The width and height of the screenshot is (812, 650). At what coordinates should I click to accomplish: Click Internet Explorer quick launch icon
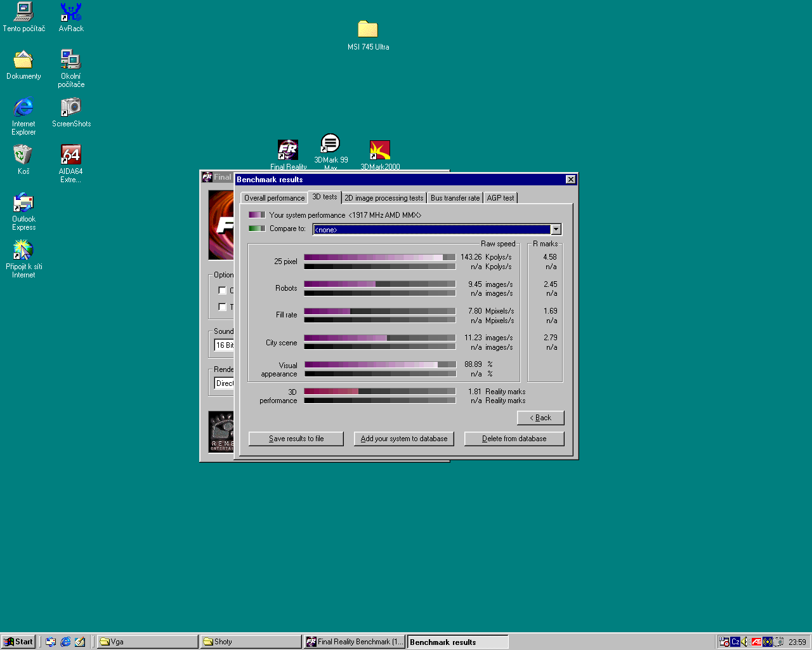(x=65, y=642)
